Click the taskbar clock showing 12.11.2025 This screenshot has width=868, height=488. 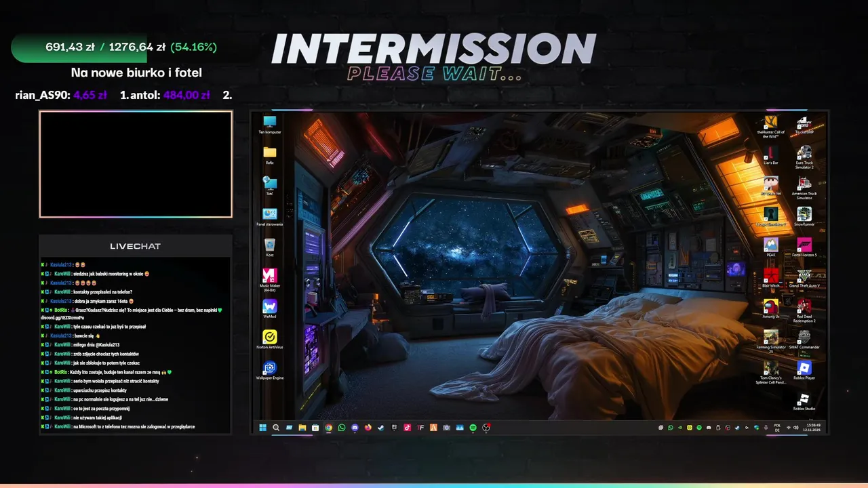tap(813, 428)
